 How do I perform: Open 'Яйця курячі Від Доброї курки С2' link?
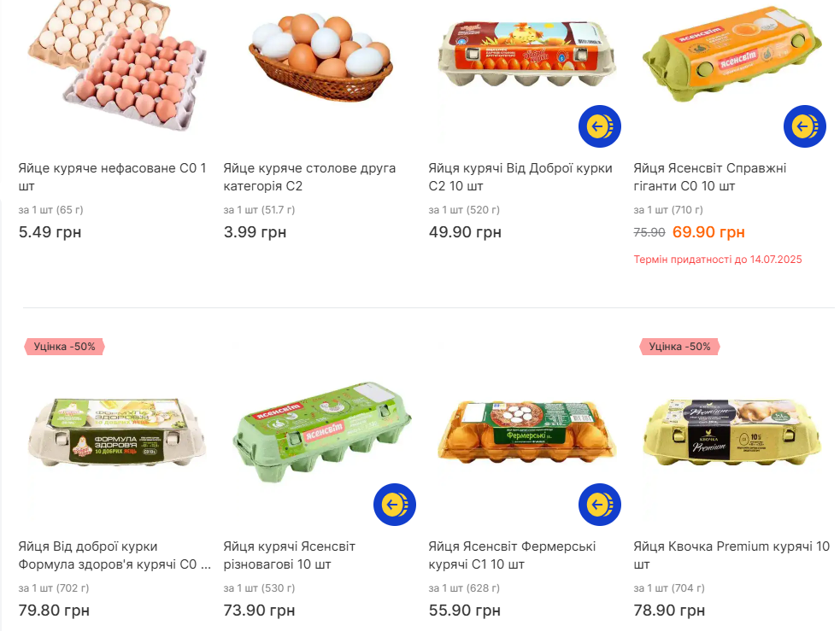coord(520,177)
